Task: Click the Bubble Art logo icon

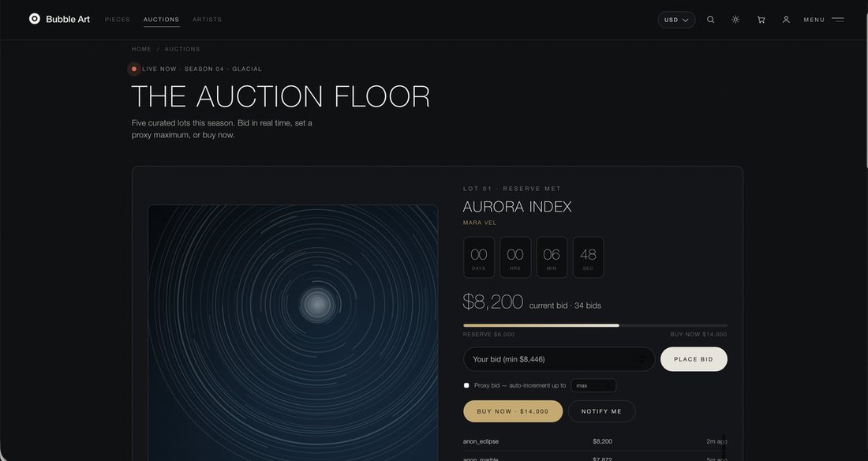Action: pyautogui.click(x=34, y=19)
